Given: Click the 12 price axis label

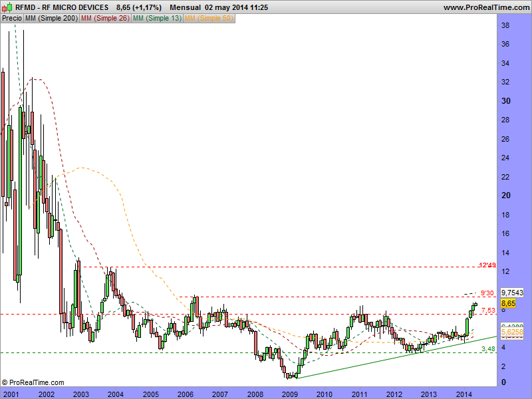Looking at the screenshot, I should (x=505, y=271).
